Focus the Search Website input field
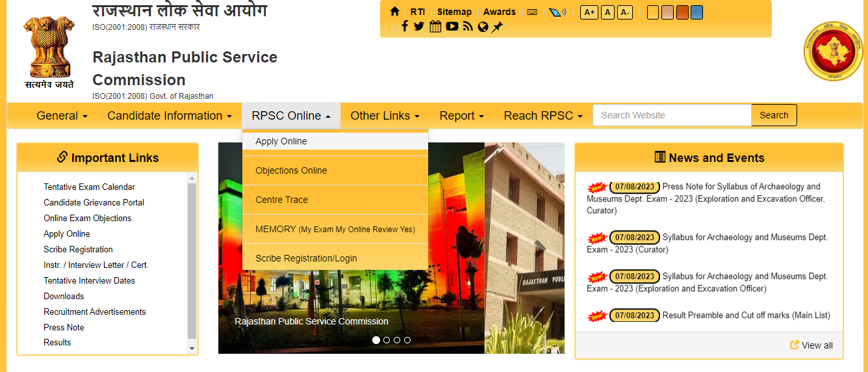 pos(672,115)
